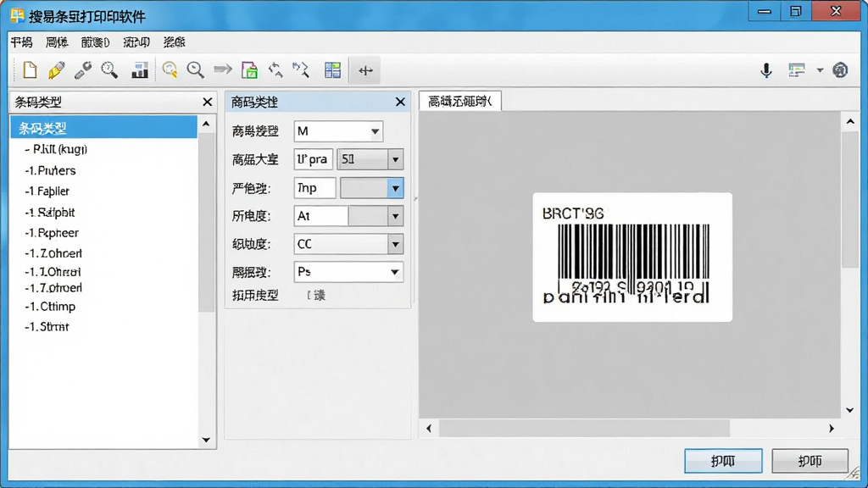The image size is (868, 488).
Task: Open the third menu ending with D
Action: pyautogui.click(x=95, y=42)
